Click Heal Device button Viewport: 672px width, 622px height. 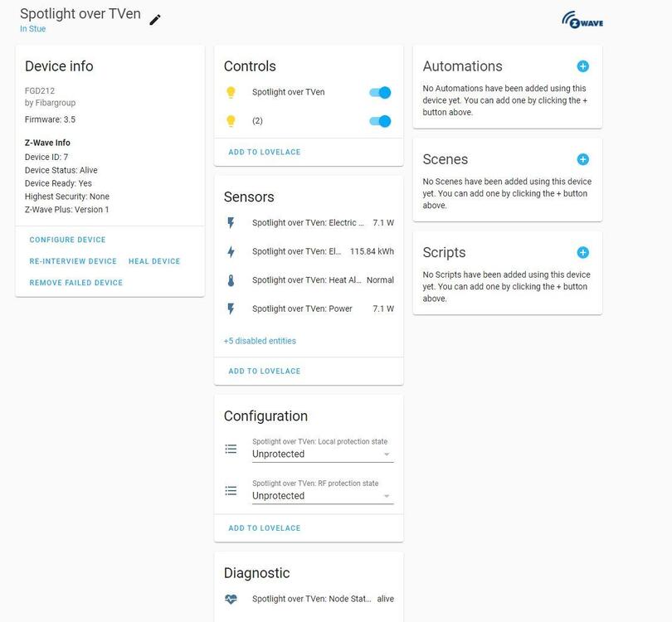(154, 261)
